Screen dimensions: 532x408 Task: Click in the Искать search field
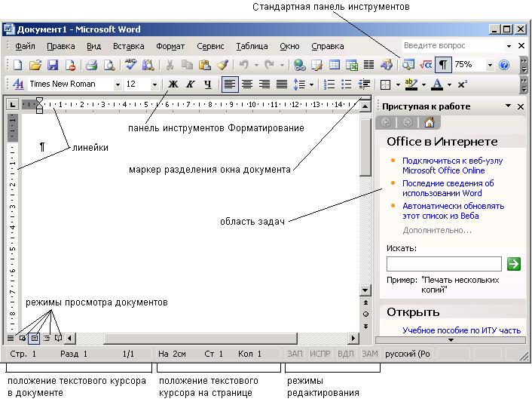(444, 264)
